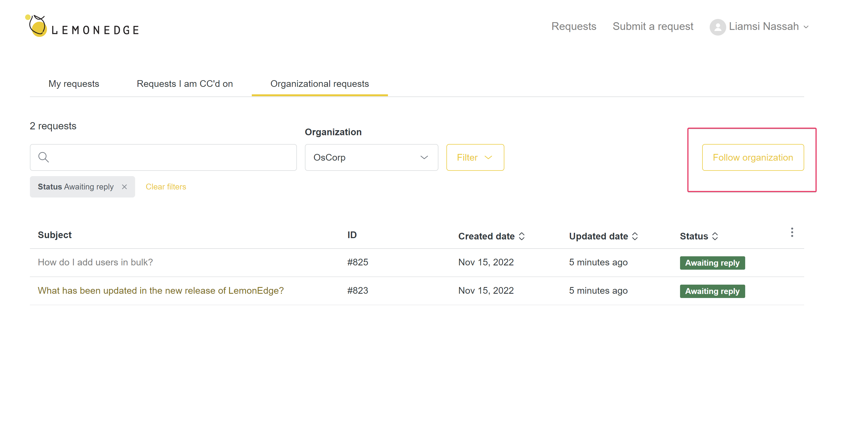The image size is (868, 422).
Task: Click the ID column header
Action: click(x=352, y=235)
